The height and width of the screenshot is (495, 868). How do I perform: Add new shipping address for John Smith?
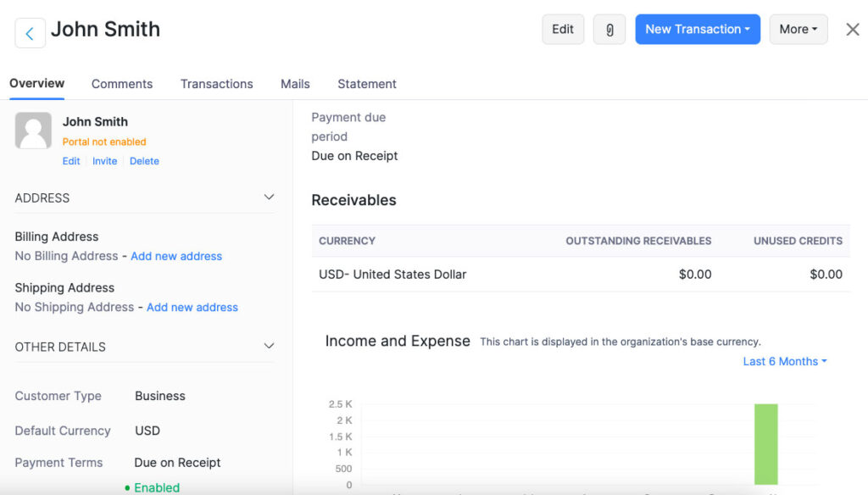click(x=192, y=307)
